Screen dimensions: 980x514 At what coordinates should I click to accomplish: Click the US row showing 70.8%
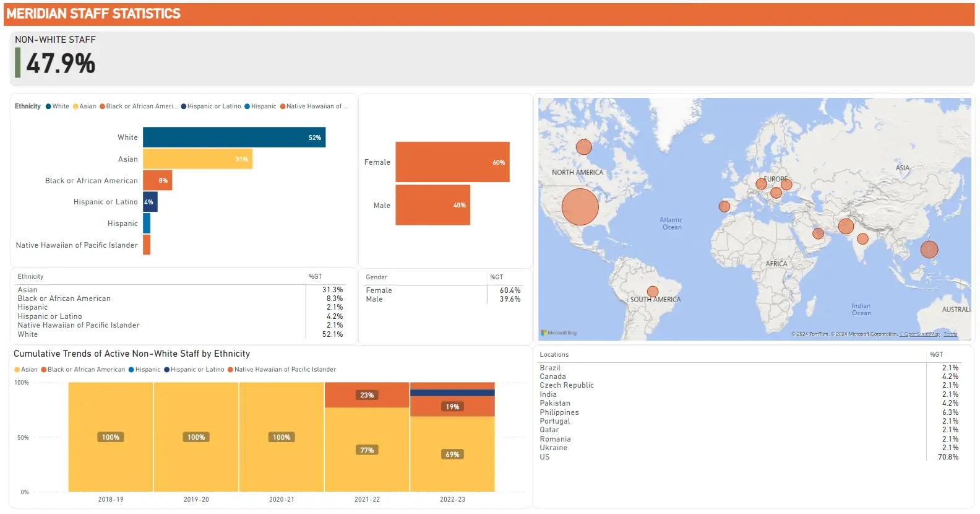click(x=749, y=457)
